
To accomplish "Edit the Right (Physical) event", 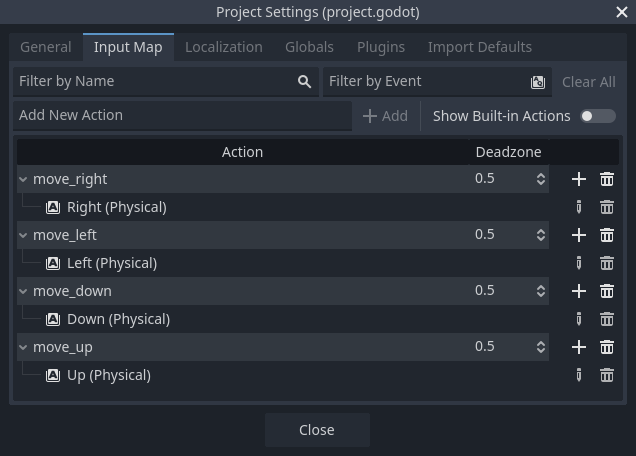I will click(578, 207).
